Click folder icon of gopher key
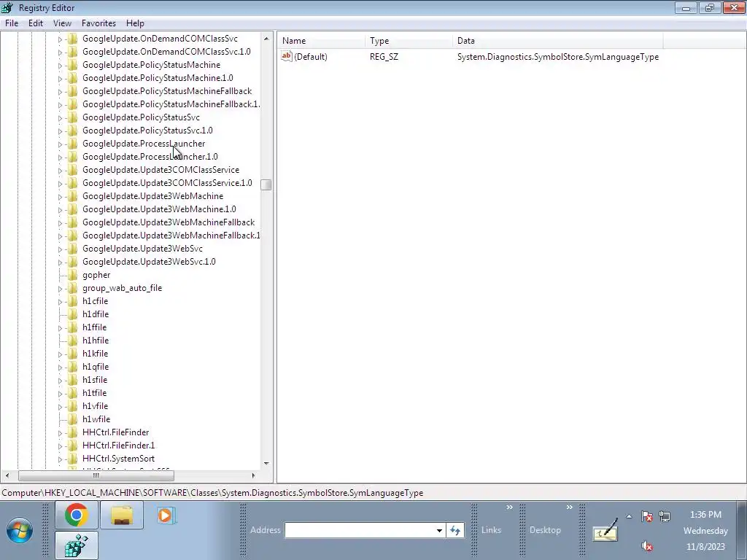747x560 pixels. click(x=72, y=275)
